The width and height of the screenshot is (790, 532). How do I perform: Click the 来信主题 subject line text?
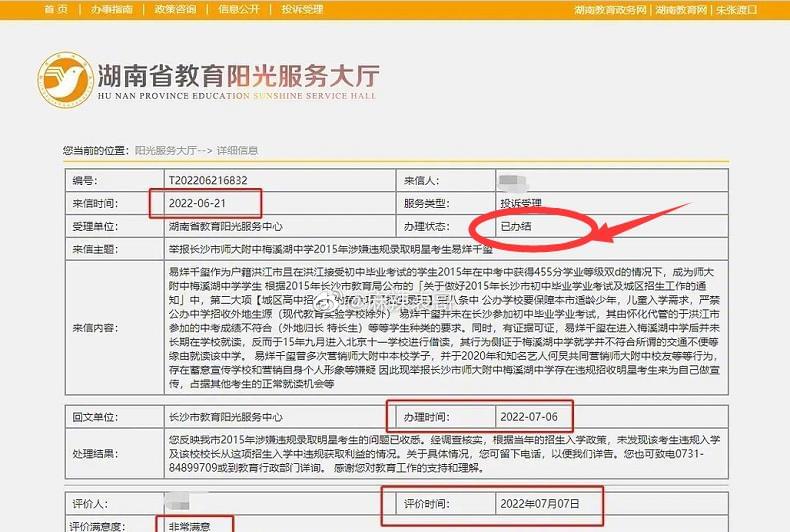(x=331, y=249)
